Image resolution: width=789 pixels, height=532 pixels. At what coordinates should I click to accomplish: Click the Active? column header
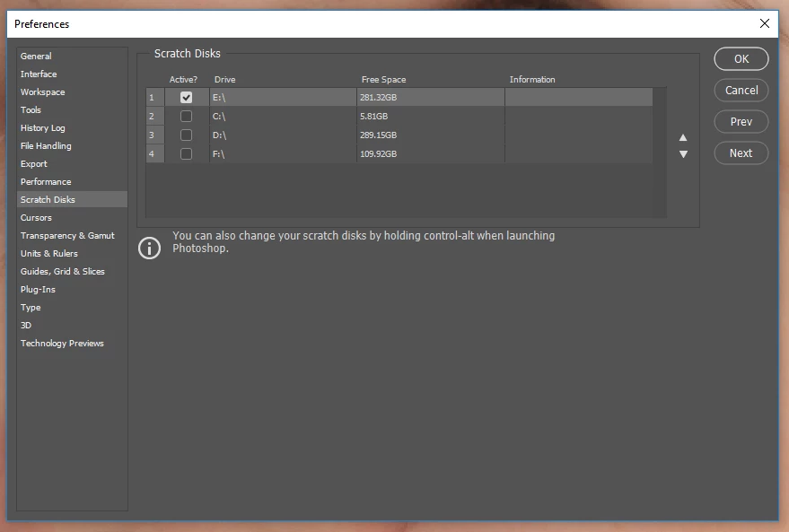click(x=183, y=80)
